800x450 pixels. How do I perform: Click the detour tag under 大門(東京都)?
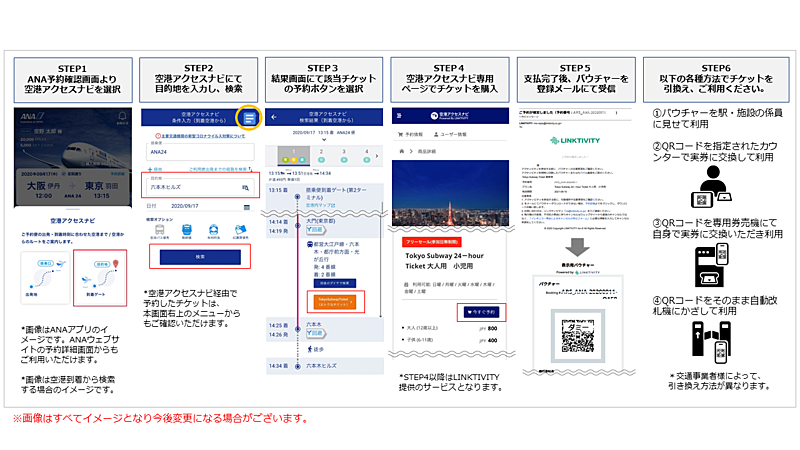coord(315,230)
